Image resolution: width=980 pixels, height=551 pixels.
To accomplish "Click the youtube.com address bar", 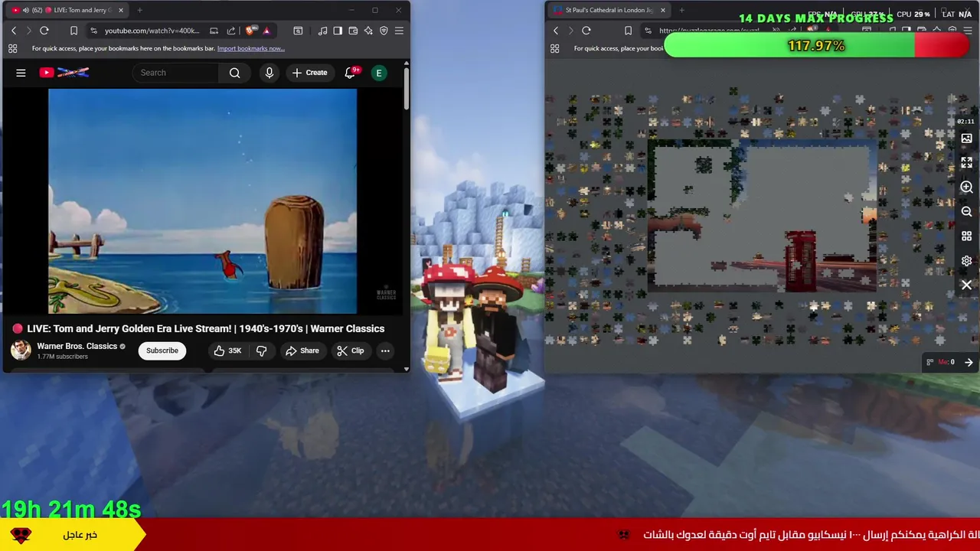I will (x=153, y=31).
